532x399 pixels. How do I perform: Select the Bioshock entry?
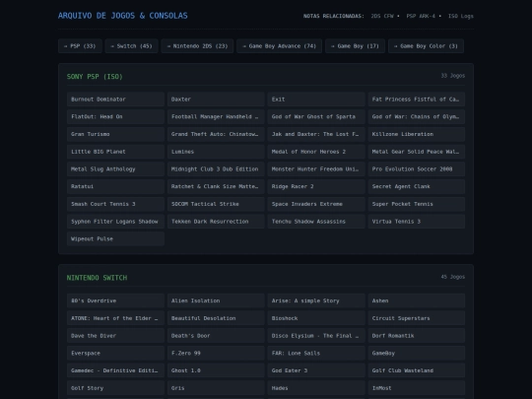[x=316, y=318]
